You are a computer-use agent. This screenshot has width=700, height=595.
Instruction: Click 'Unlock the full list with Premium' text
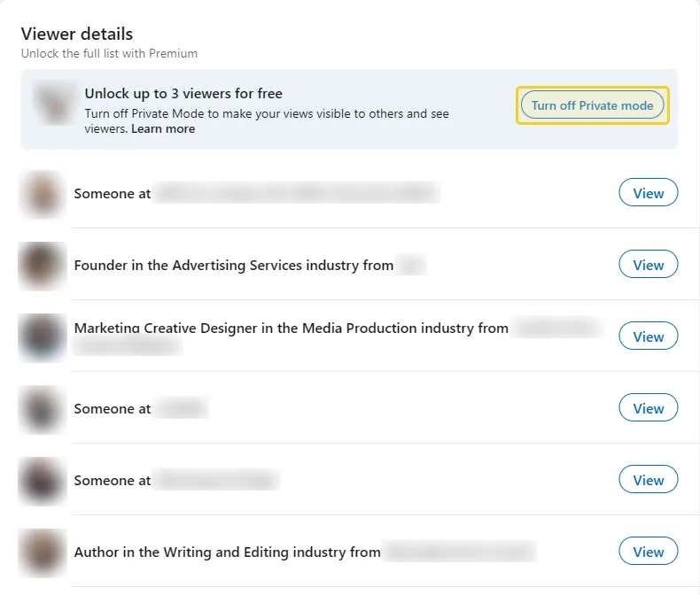109,53
